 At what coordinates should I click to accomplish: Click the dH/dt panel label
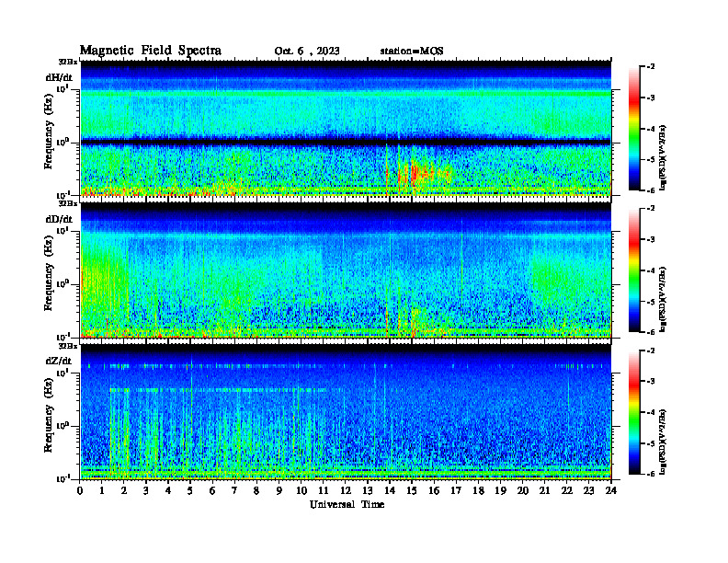(x=59, y=77)
